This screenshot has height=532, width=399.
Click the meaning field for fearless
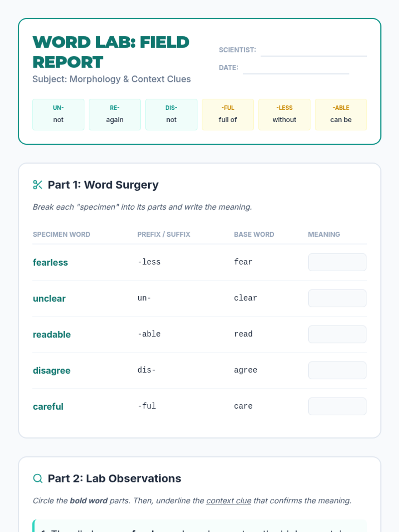pos(337,262)
